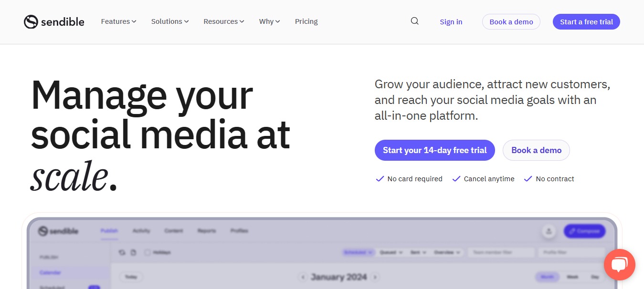Click the refresh icon in calendar toolbar
The width and height of the screenshot is (644, 289).
click(122, 252)
